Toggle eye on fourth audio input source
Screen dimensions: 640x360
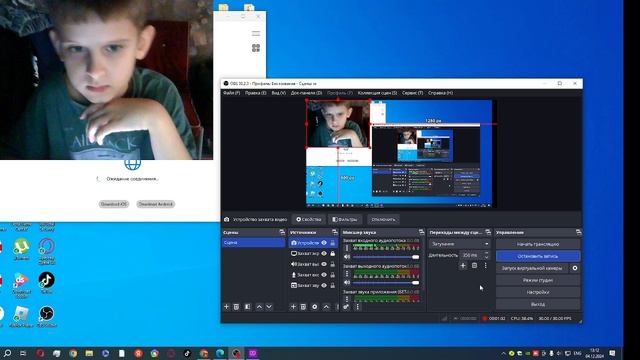point(324,275)
